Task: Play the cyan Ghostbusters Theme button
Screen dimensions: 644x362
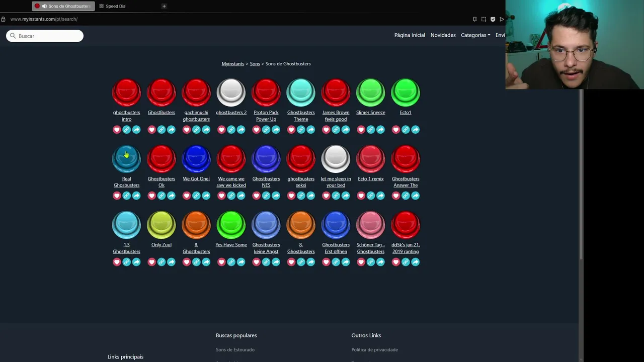Action: click(x=301, y=93)
